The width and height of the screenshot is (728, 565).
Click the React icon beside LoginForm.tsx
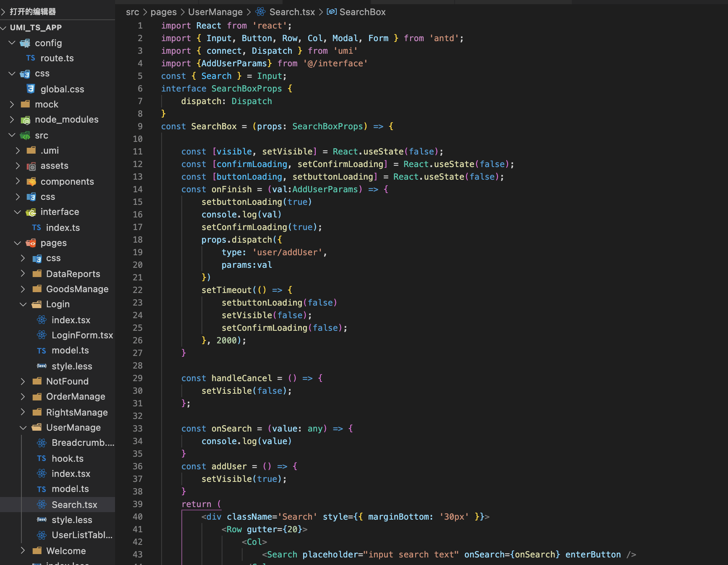coord(42,335)
